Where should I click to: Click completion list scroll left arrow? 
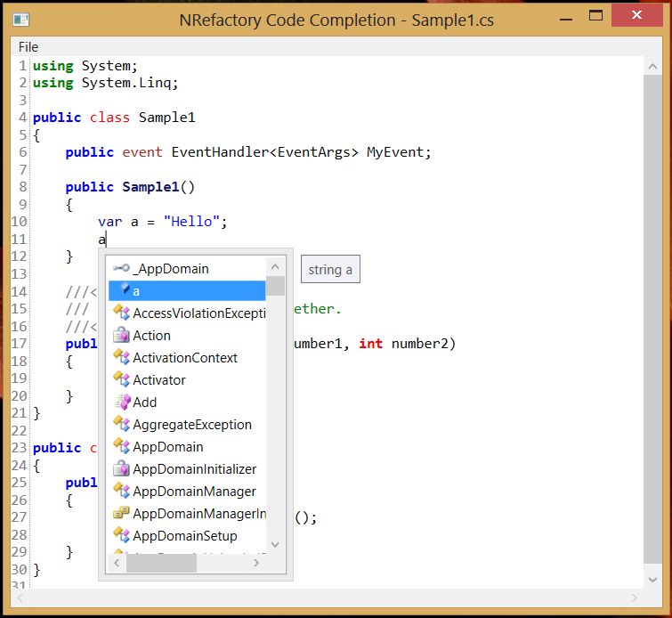click(117, 562)
